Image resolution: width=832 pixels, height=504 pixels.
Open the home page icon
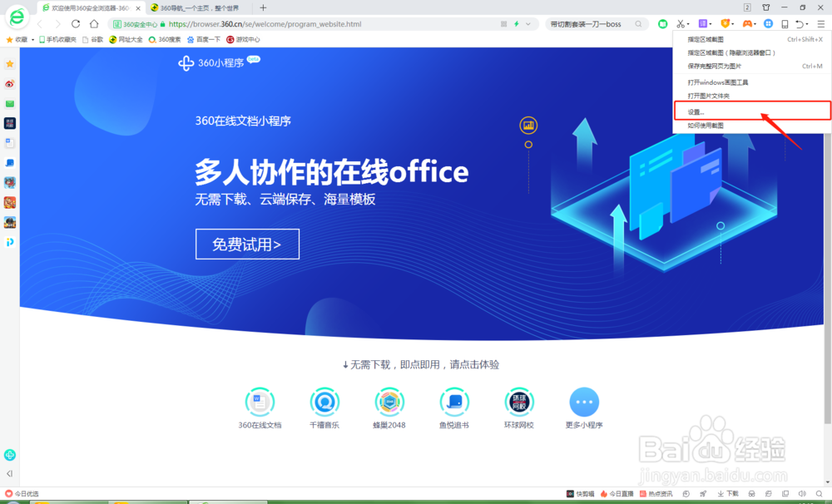pos(94,24)
